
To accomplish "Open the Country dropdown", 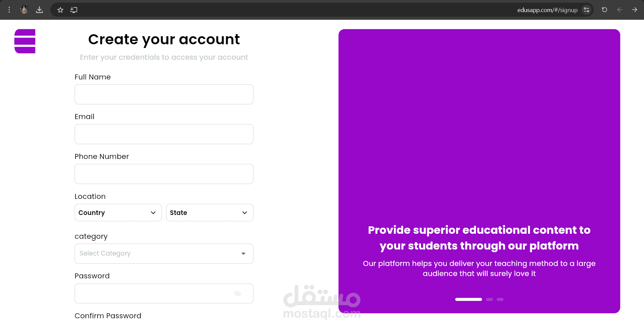I will coord(118,213).
